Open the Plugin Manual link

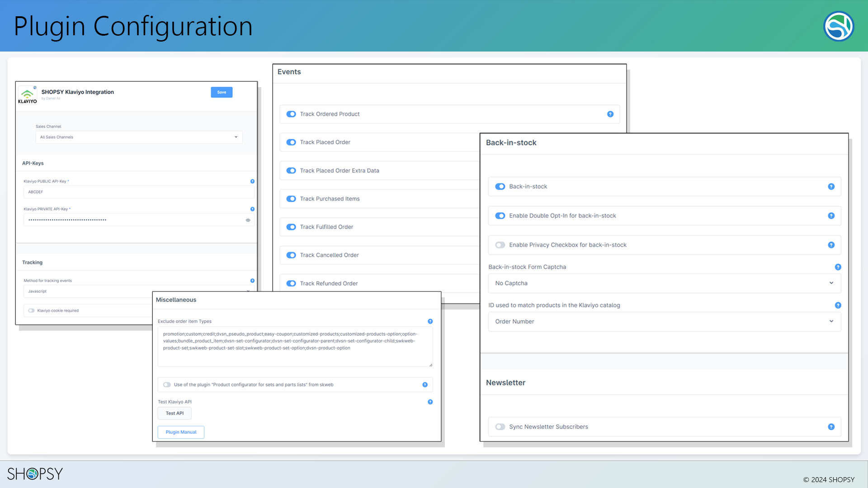coord(181,432)
